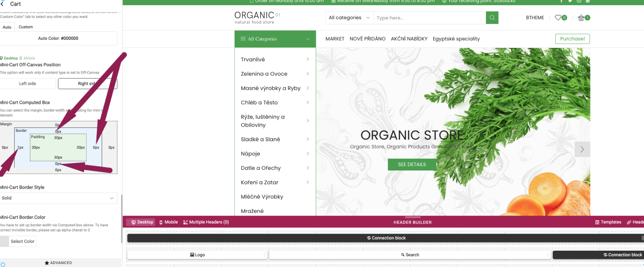
Task: Choose Right side off-canvas position
Action: (x=87, y=83)
